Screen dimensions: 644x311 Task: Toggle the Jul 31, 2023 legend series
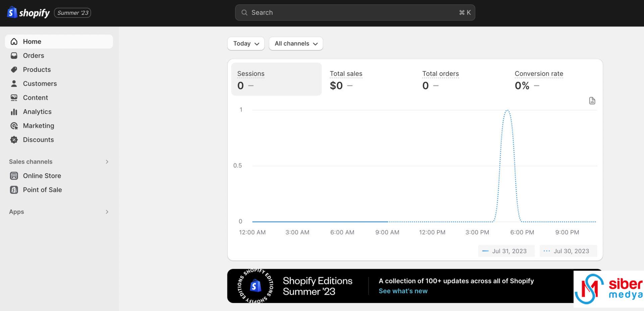pos(506,251)
